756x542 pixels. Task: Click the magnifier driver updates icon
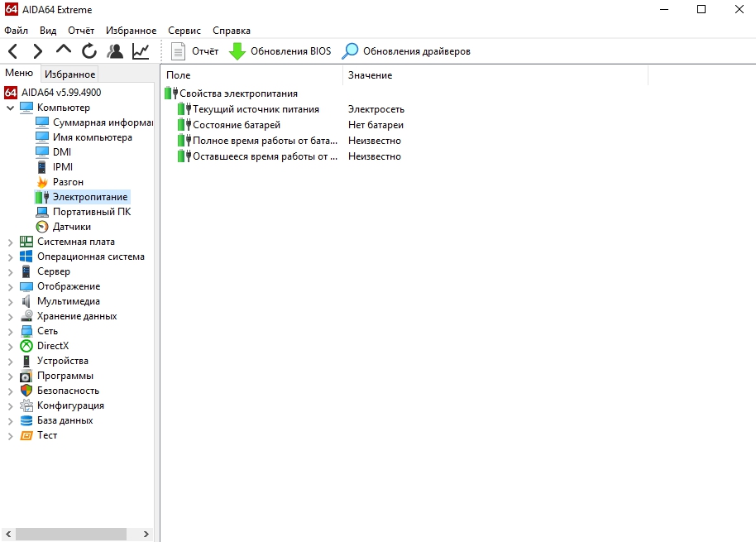pos(350,51)
